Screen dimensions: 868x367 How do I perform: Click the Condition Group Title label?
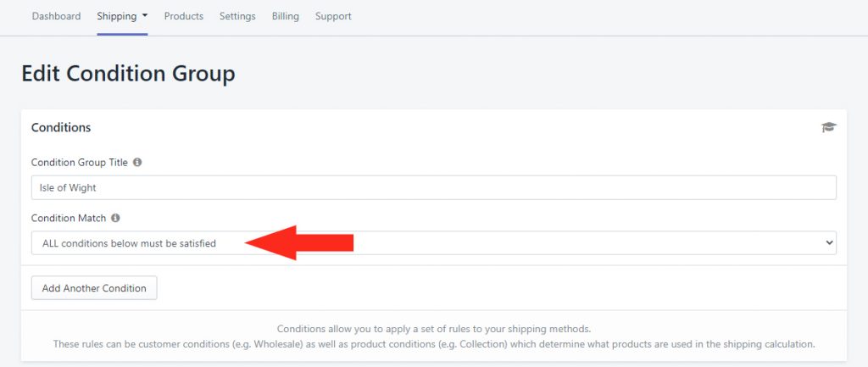click(80, 162)
